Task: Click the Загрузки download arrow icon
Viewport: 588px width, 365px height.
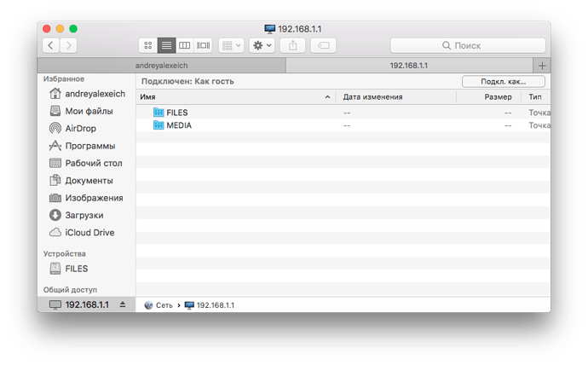Action: [55, 215]
